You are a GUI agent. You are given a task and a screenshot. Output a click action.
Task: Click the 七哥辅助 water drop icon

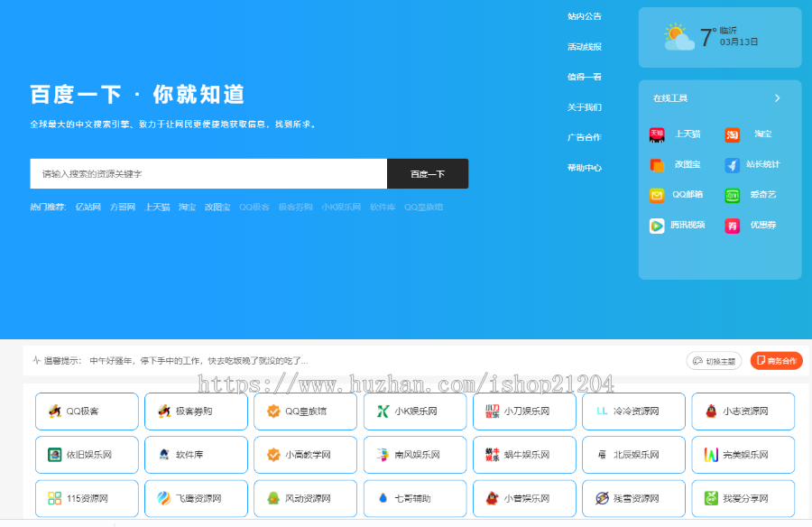(x=383, y=498)
